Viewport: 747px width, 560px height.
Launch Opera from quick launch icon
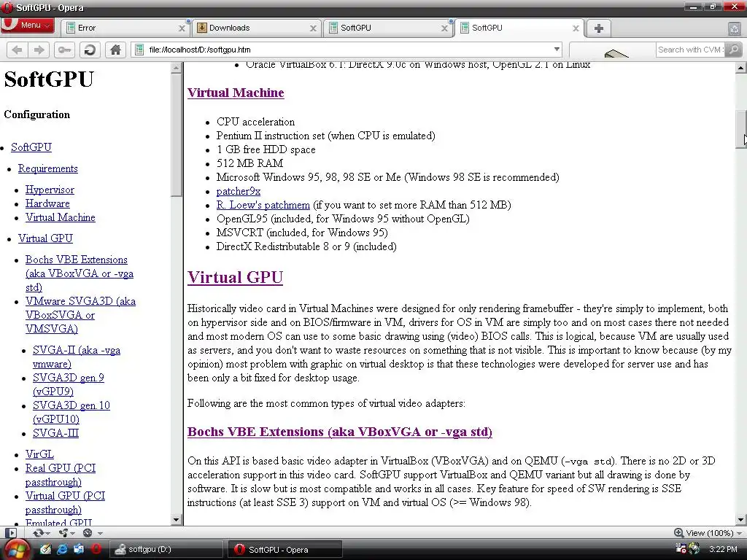[x=96, y=549]
